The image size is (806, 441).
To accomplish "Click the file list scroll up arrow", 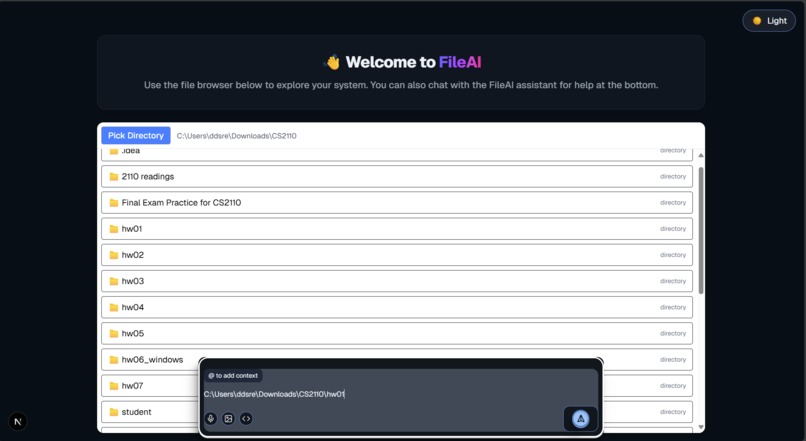I will click(701, 155).
